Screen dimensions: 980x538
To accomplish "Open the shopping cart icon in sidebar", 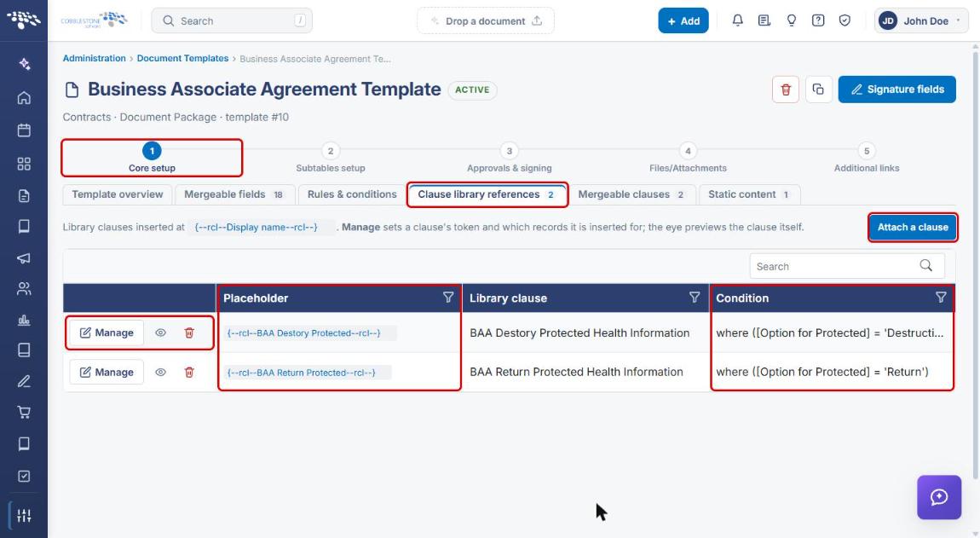I will pyautogui.click(x=24, y=413).
